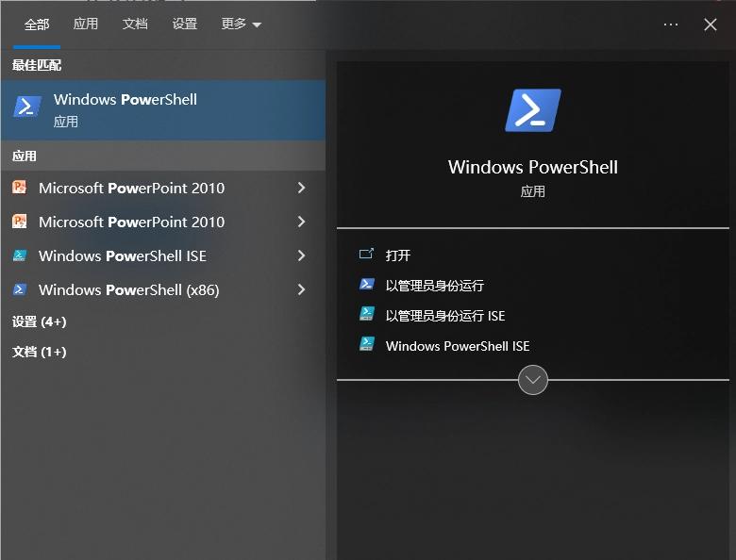Screen dimensions: 736x560
Task: Open the 更多 dropdown filter
Action: [241, 24]
